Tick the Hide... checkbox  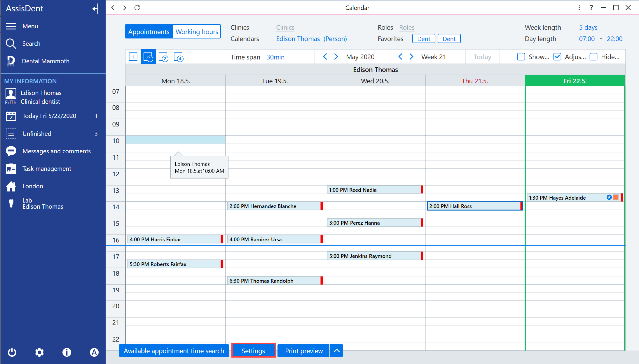593,57
